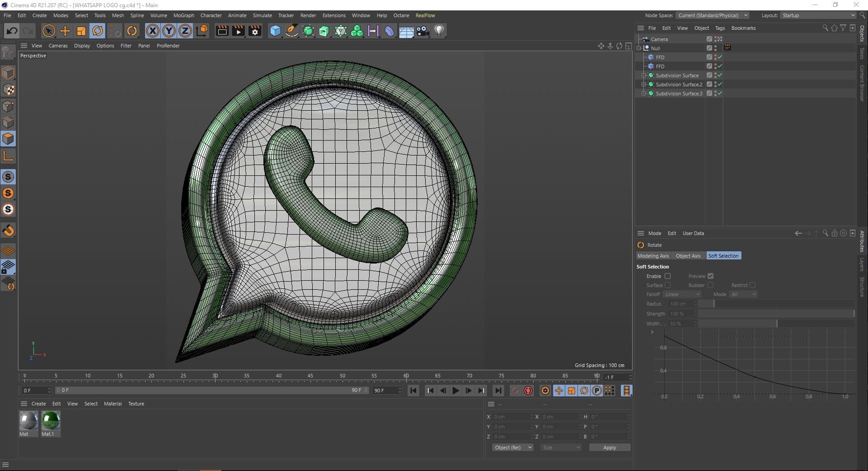Toggle the Rubber checkbox
The width and height of the screenshot is (868, 471).
coord(710,285)
